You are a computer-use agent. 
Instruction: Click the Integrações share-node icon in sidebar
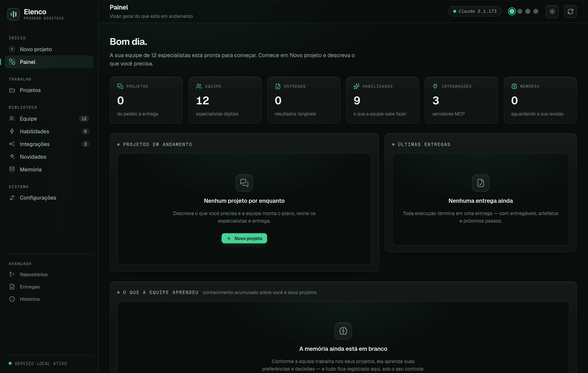click(x=12, y=144)
